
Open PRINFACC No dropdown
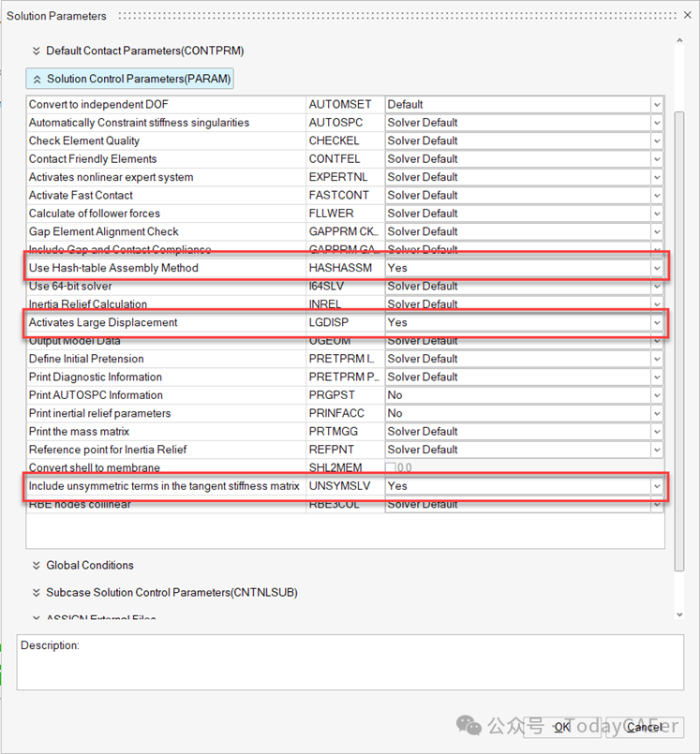[657, 414]
